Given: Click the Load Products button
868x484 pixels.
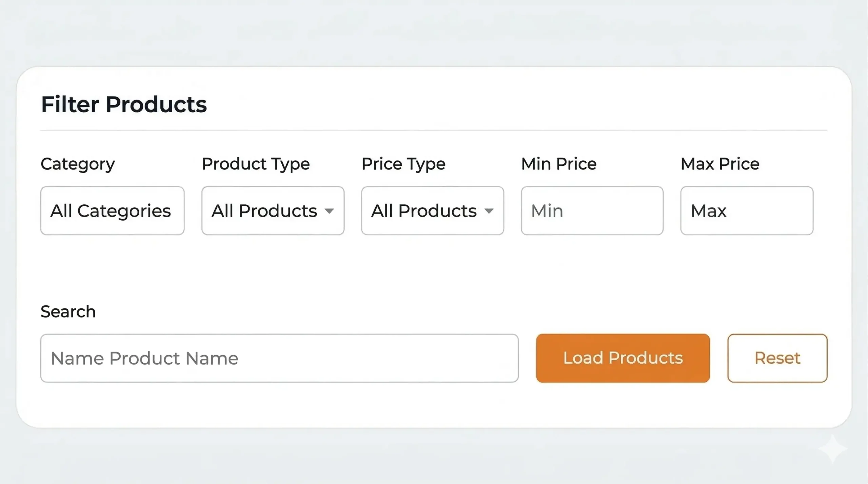Looking at the screenshot, I should point(623,358).
